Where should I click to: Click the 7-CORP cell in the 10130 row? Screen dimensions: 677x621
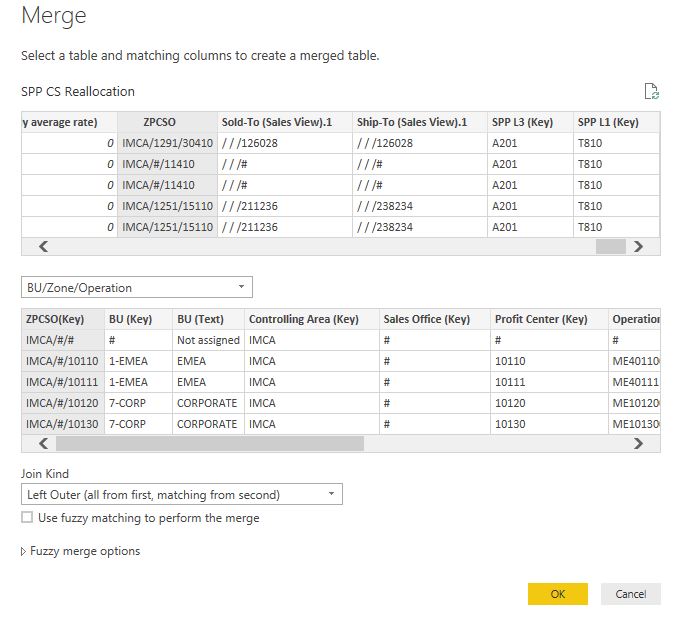[138, 424]
